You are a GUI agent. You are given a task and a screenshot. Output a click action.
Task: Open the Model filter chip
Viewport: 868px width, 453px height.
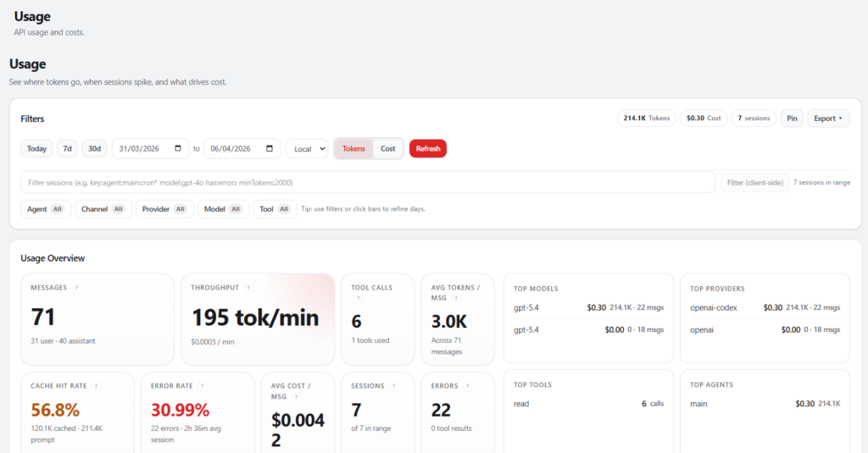coord(223,209)
